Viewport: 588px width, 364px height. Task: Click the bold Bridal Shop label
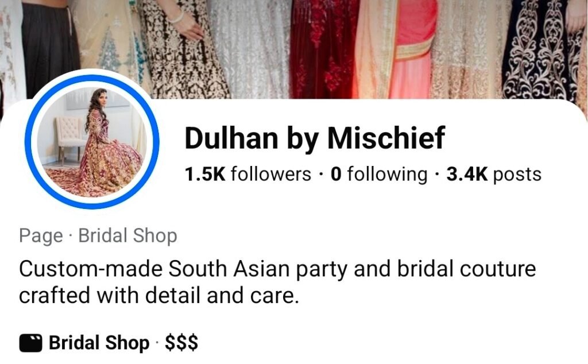pyautogui.click(x=99, y=343)
